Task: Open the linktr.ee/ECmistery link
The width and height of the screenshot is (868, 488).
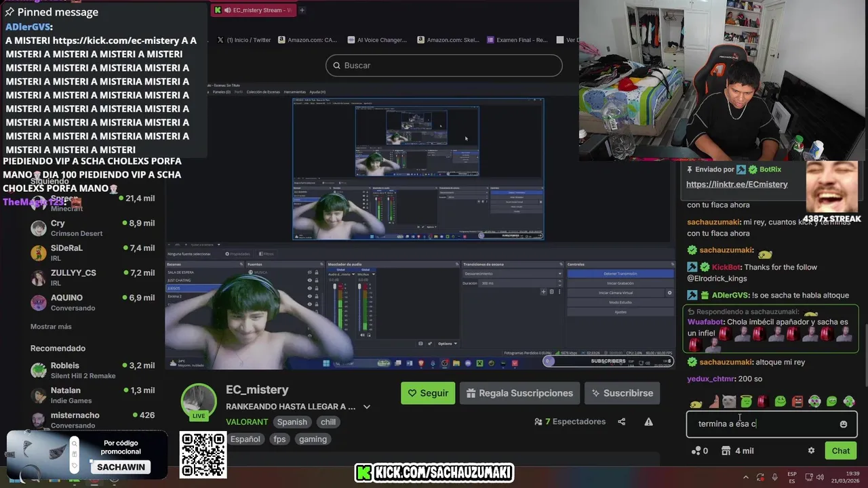Action: [736, 184]
